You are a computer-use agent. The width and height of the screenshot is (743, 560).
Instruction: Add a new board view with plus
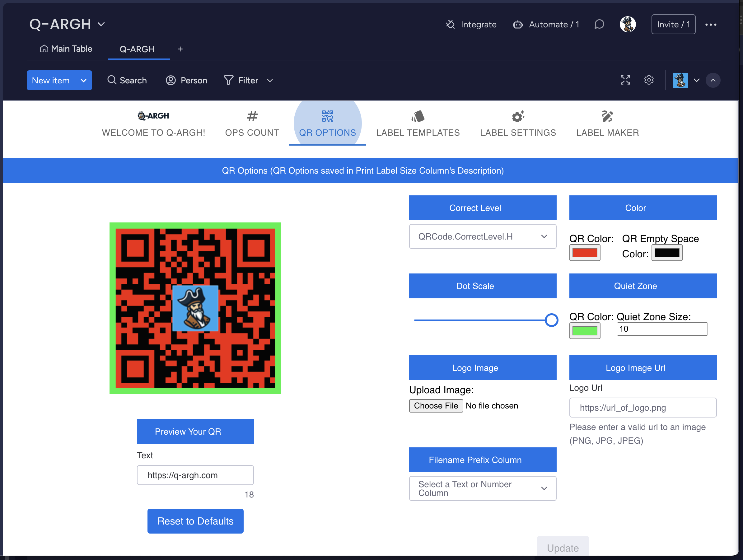coord(180,49)
